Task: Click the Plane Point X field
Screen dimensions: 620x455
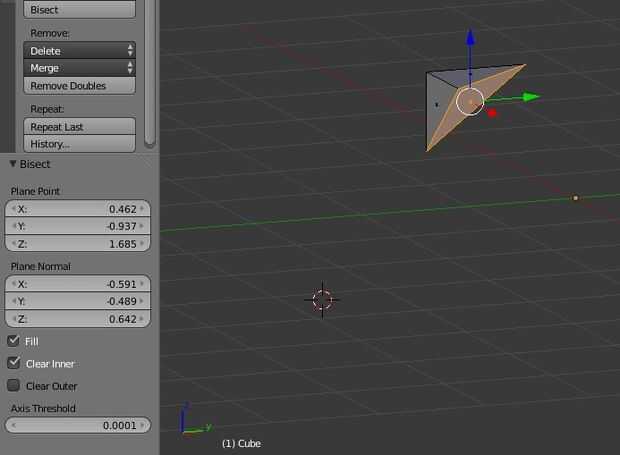Action: coord(78,209)
